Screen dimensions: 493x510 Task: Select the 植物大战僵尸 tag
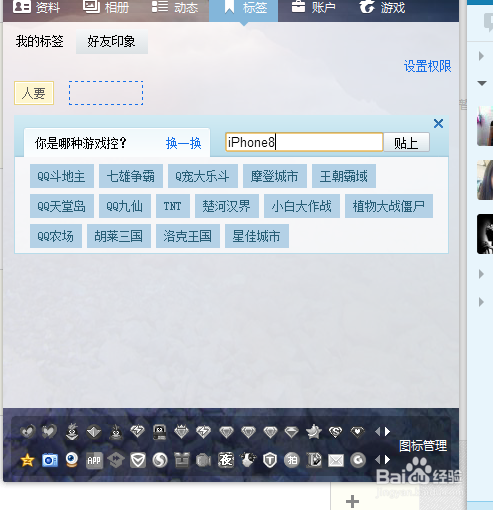pyautogui.click(x=389, y=206)
